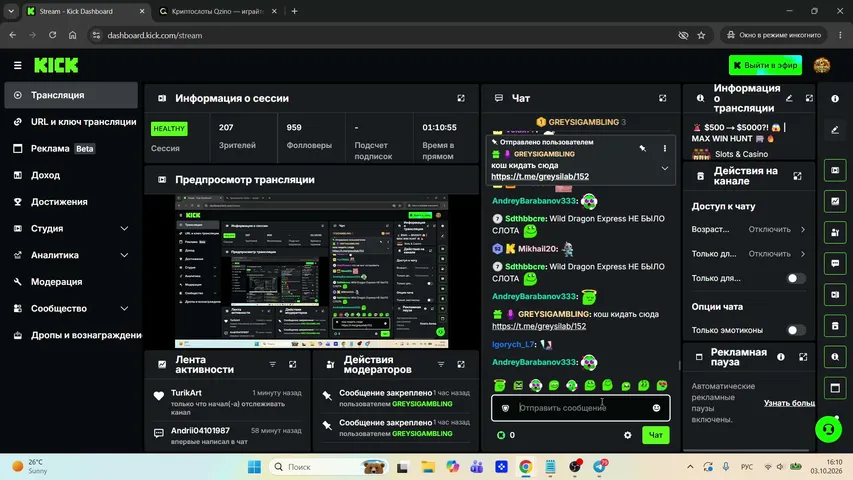Screen dimensions: 853x480
Task: Toggle the first 'Только для...' switch
Action: pos(796,279)
